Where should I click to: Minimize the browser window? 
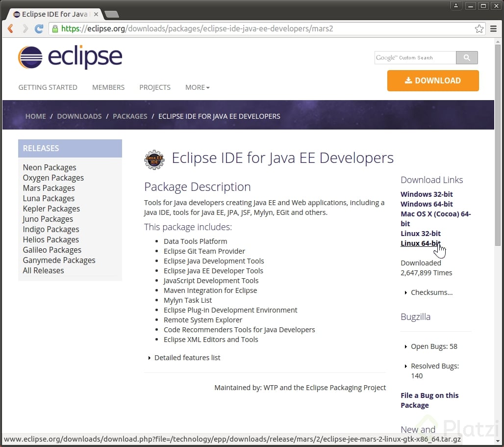coord(470,6)
